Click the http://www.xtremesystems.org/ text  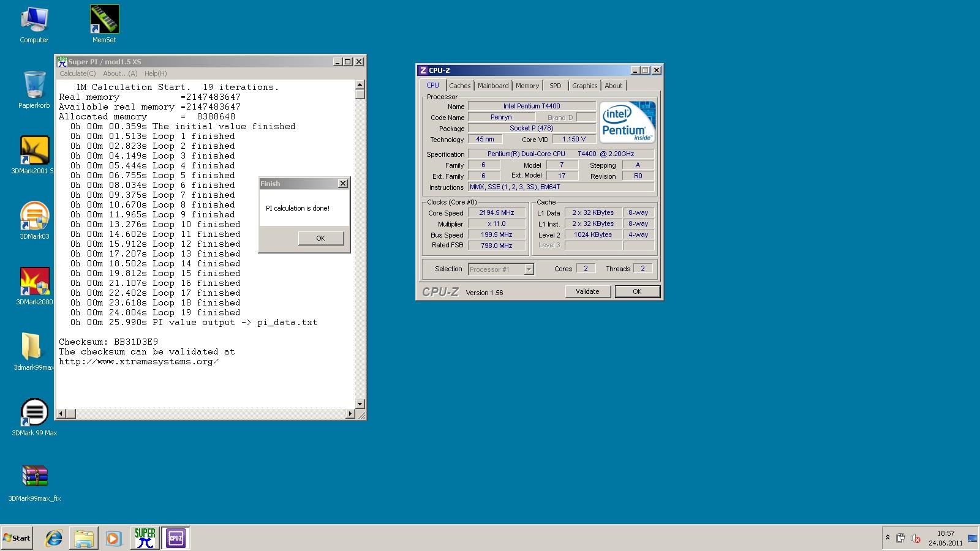[x=139, y=361]
